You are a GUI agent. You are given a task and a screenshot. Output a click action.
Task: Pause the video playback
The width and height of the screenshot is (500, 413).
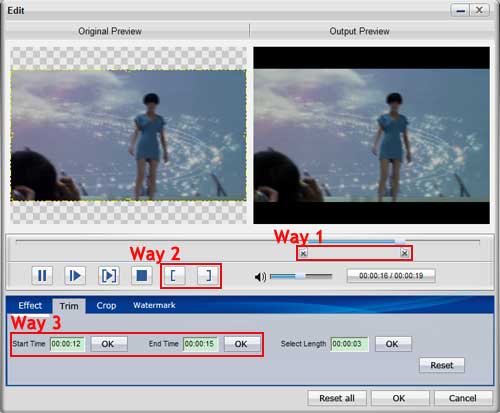tap(42, 276)
